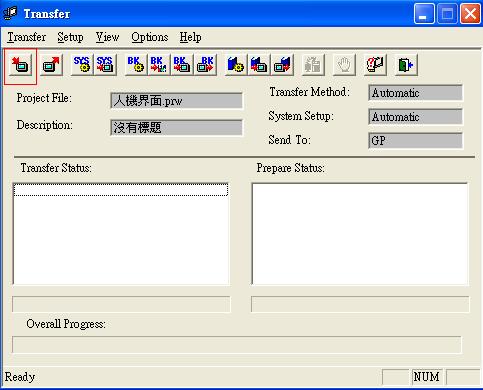This screenshot has width=483, height=390.
Task: Click the Send project to unit icon
Action: tap(20, 65)
